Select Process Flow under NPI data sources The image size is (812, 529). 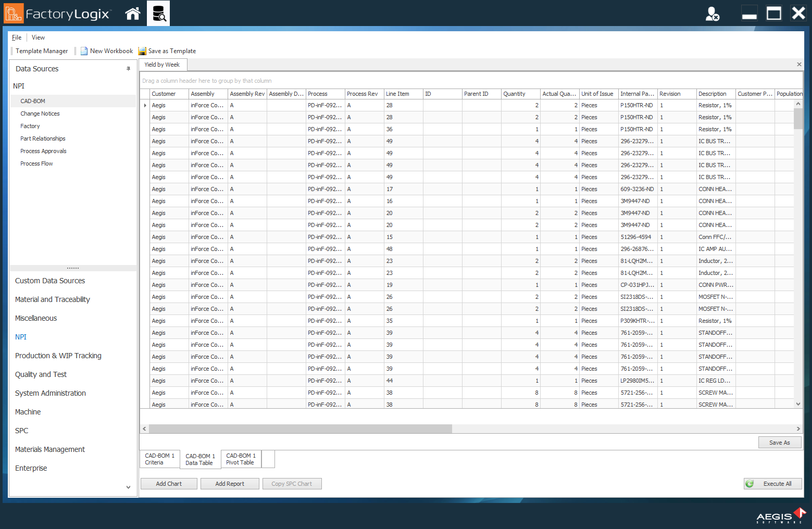(36, 163)
